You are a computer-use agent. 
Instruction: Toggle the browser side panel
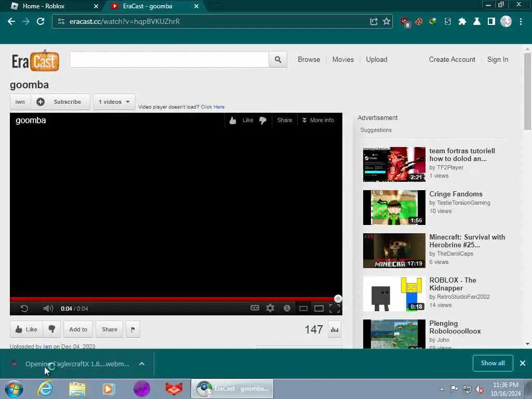(491, 21)
